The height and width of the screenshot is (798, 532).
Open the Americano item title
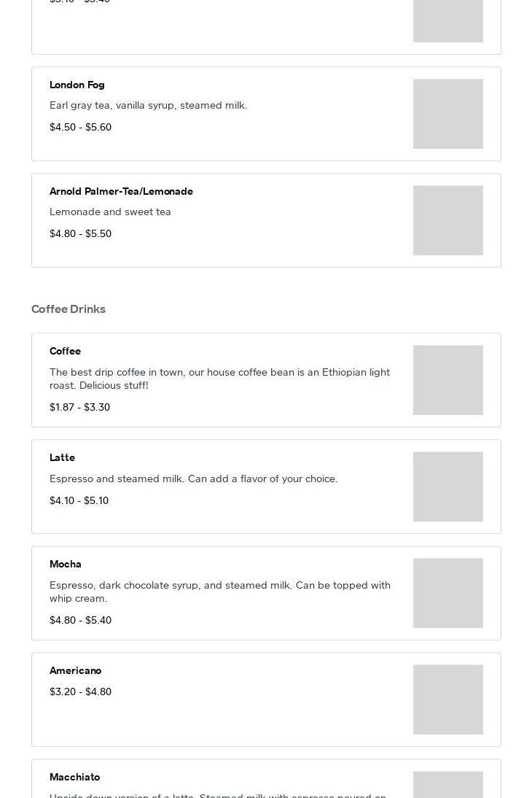pyautogui.click(x=75, y=670)
